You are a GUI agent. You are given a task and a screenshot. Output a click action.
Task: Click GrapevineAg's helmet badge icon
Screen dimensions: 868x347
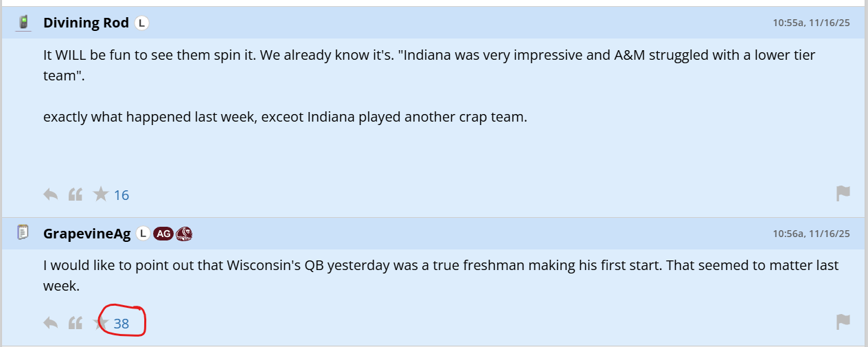point(184,234)
